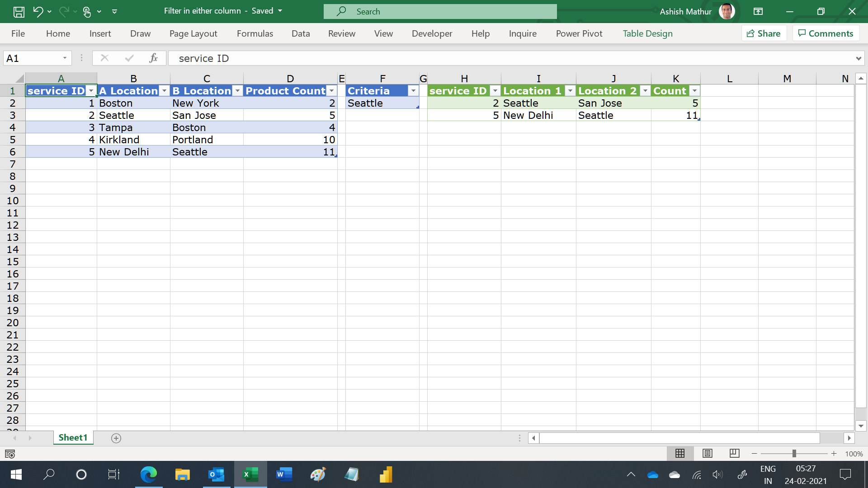868x488 pixels.
Task: Click the macro recording icon in status bar
Action: 10,454
